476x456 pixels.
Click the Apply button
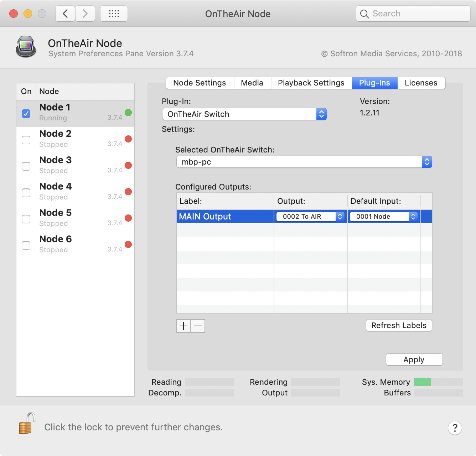pos(414,359)
